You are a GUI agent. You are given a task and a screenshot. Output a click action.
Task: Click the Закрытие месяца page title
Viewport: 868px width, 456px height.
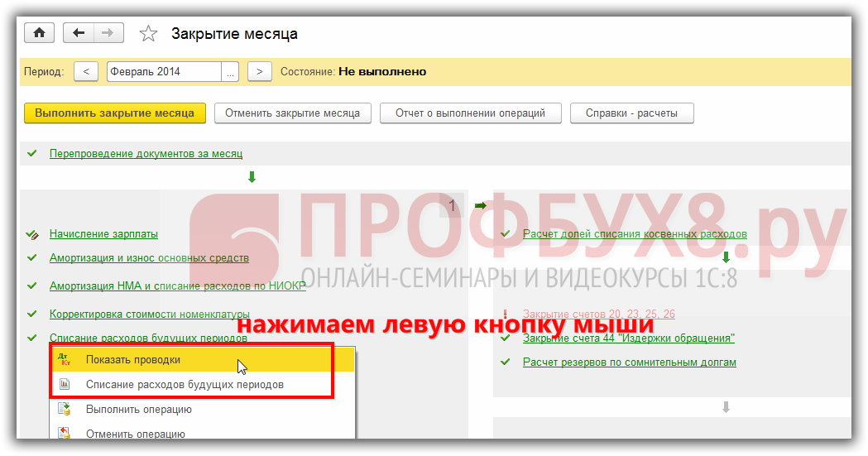(x=234, y=34)
